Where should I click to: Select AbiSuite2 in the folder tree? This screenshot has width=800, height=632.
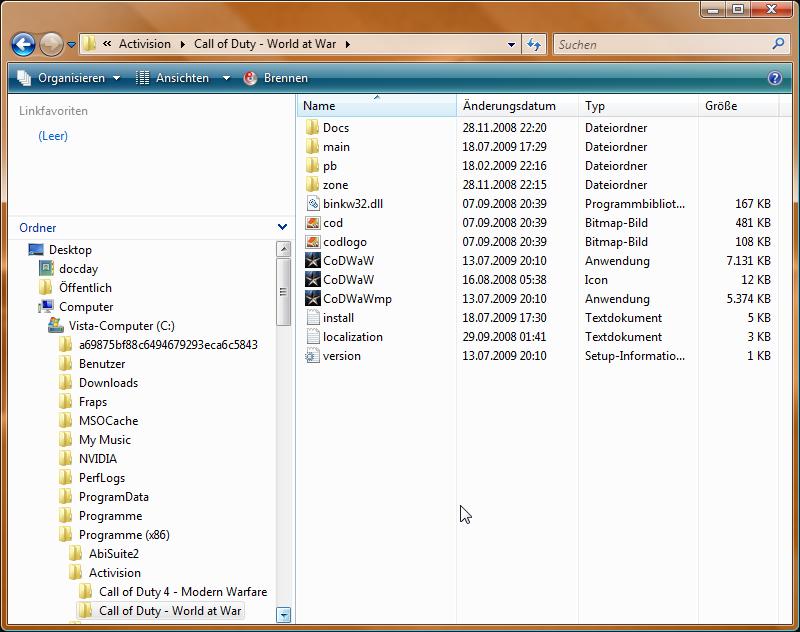(x=113, y=554)
